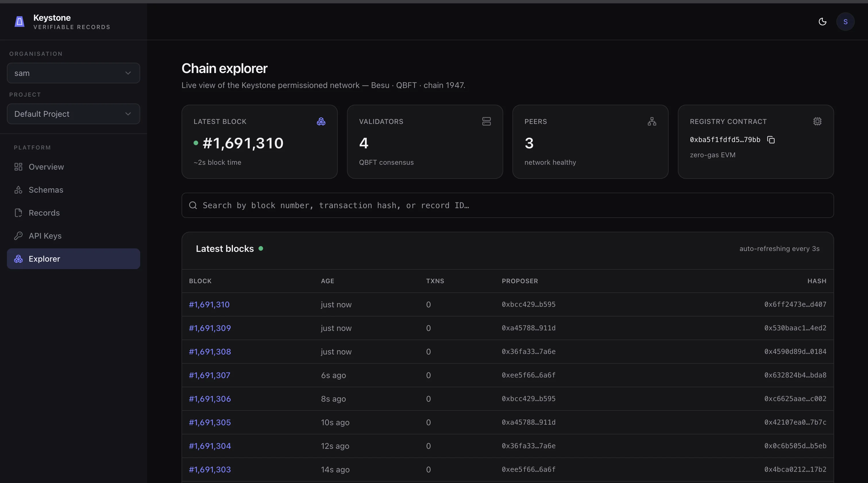
Task: Click the Peers count 3
Action: click(x=529, y=143)
